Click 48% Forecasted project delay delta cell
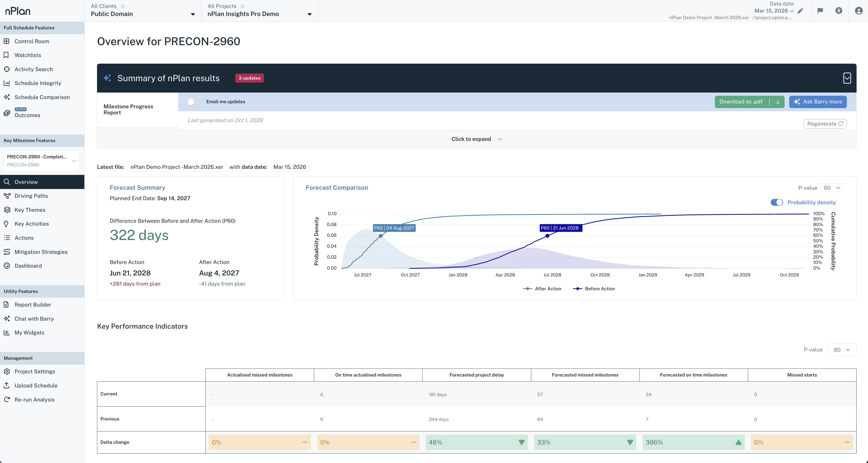The image size is (868, 463). coord(477,442)
